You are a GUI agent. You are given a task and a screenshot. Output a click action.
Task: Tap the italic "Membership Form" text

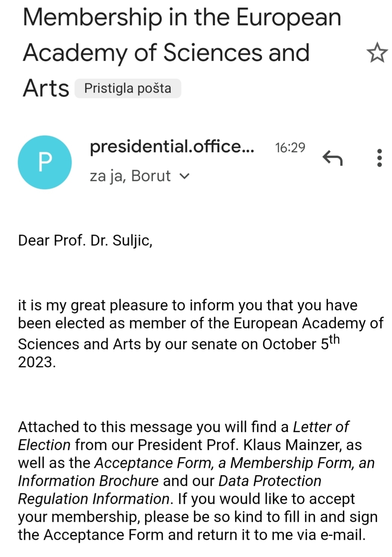tap(291, 463)
